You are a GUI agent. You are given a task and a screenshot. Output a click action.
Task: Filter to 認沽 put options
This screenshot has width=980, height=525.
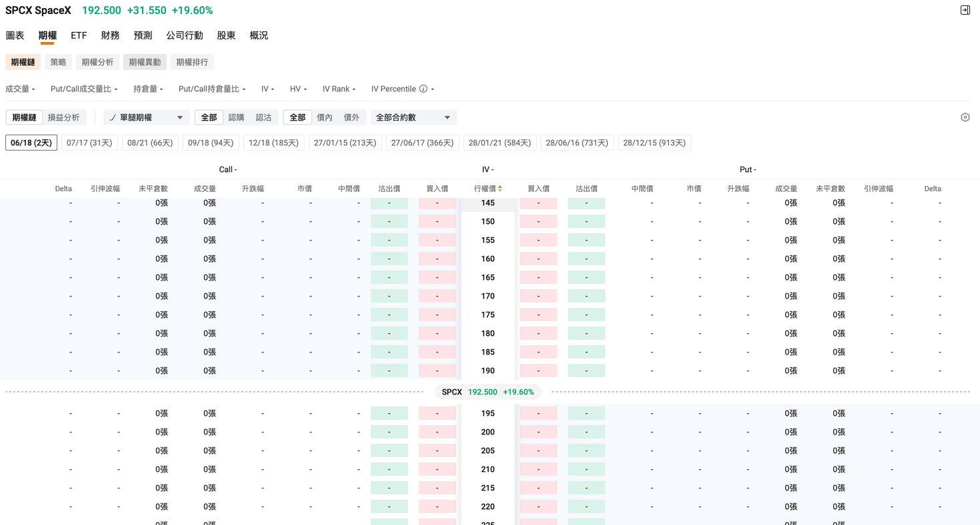[x=263, y=117]
